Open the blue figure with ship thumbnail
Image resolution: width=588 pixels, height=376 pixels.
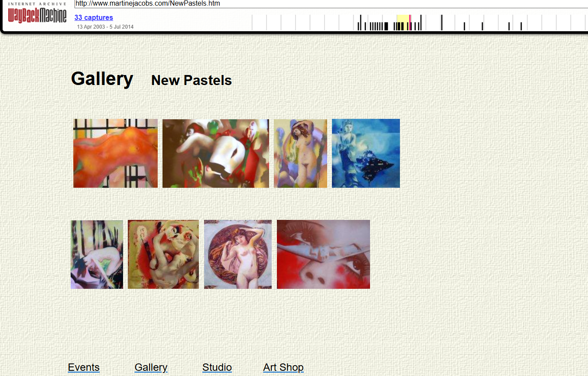tap(366, 154)
